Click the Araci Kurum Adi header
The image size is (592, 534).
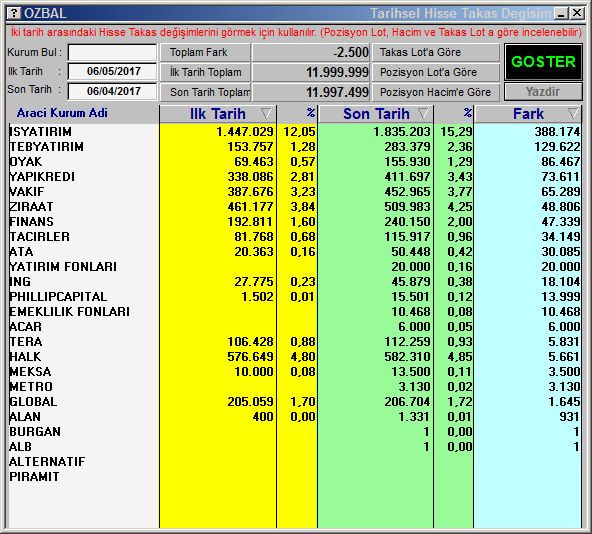[62, 113]
